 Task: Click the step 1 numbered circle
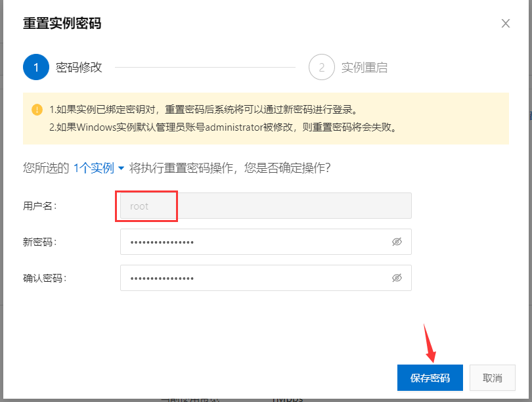(35, 67)
